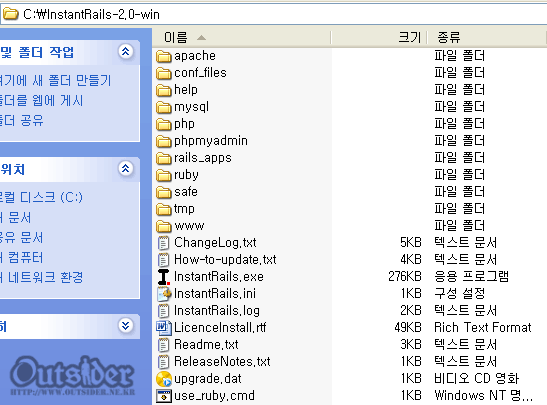Go to 로컬 디스크 (C:)
Image resolution: width=547 pixels, height=405 pixels.
[x=41, y=197]
